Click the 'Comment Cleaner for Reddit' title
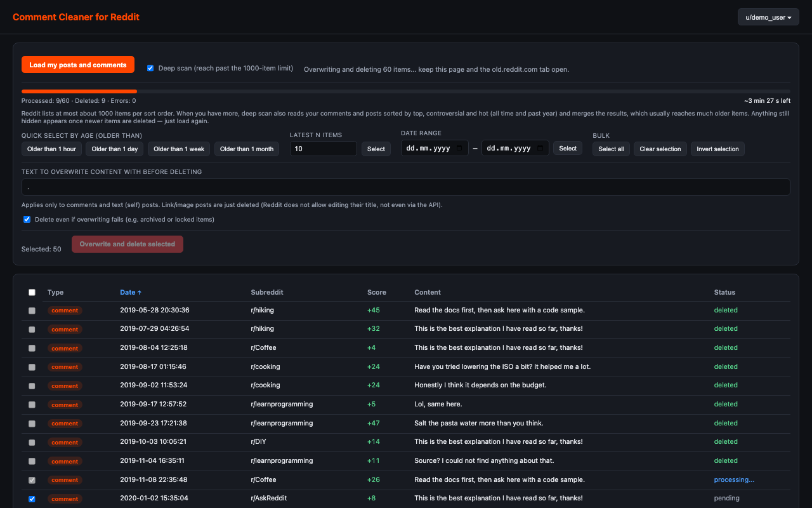Image resolution: width=812 pixels, height=508 pixels. pos(76,17)
